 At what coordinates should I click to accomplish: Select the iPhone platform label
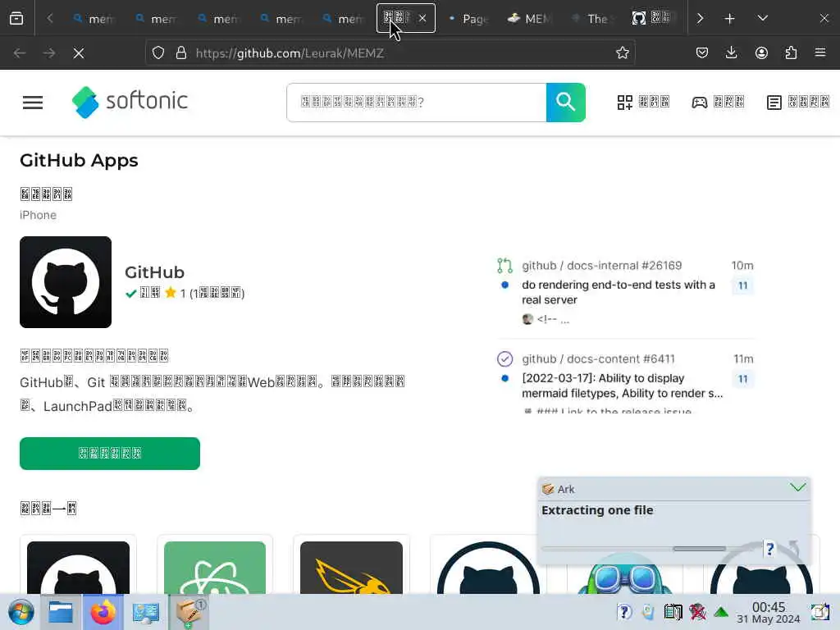point(38,215)
